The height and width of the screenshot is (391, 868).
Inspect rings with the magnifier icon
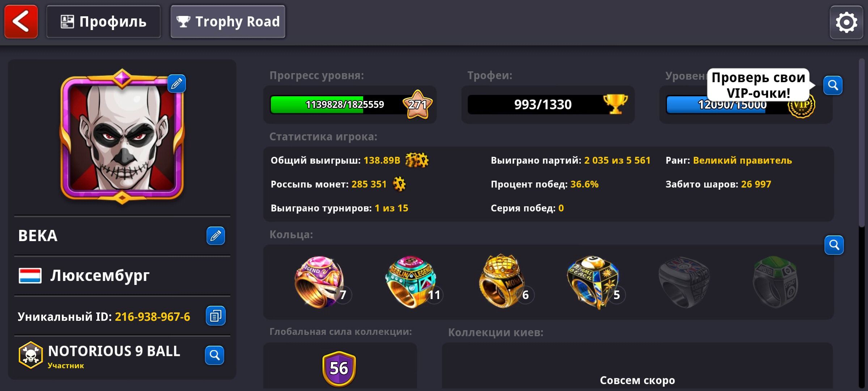point(834,245)
